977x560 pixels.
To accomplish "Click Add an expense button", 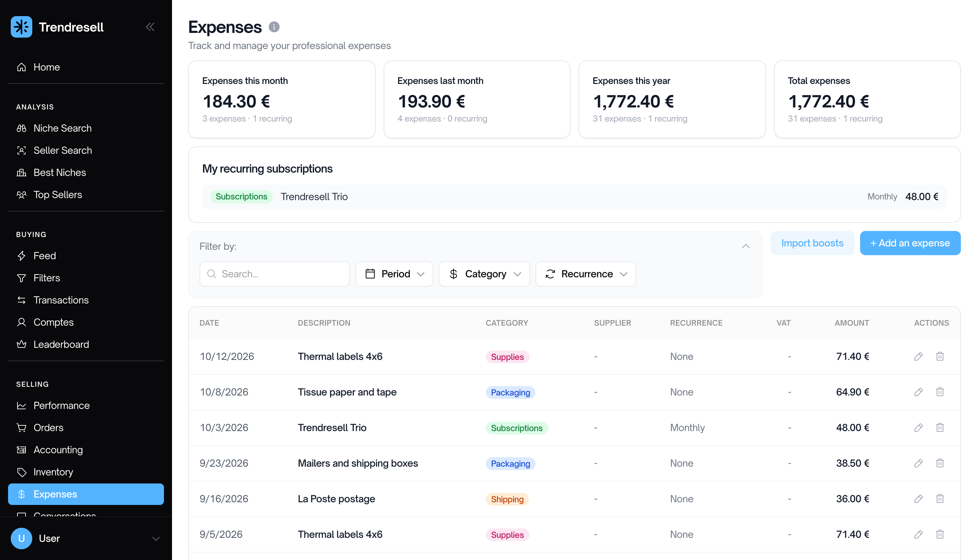I will (x=910, y=243).
